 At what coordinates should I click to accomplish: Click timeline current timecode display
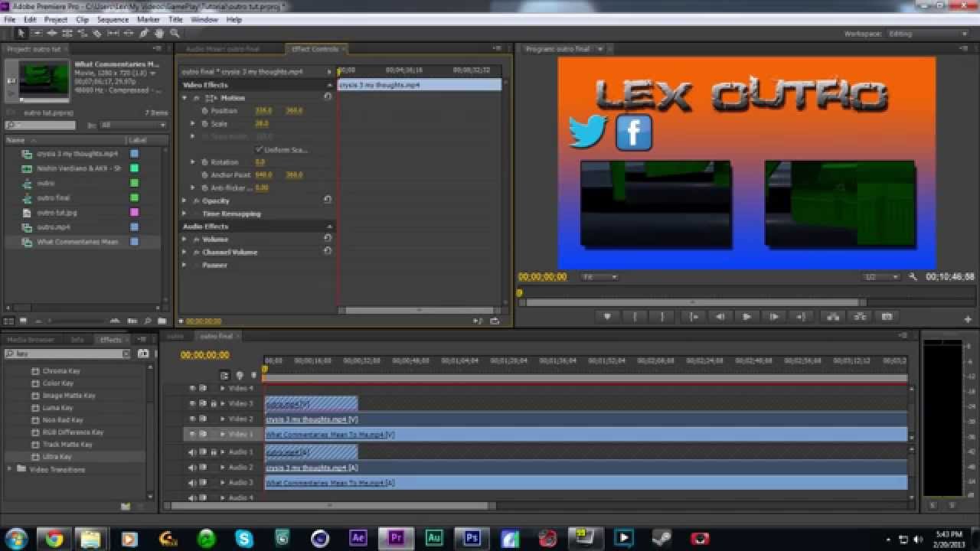(204, 355)
